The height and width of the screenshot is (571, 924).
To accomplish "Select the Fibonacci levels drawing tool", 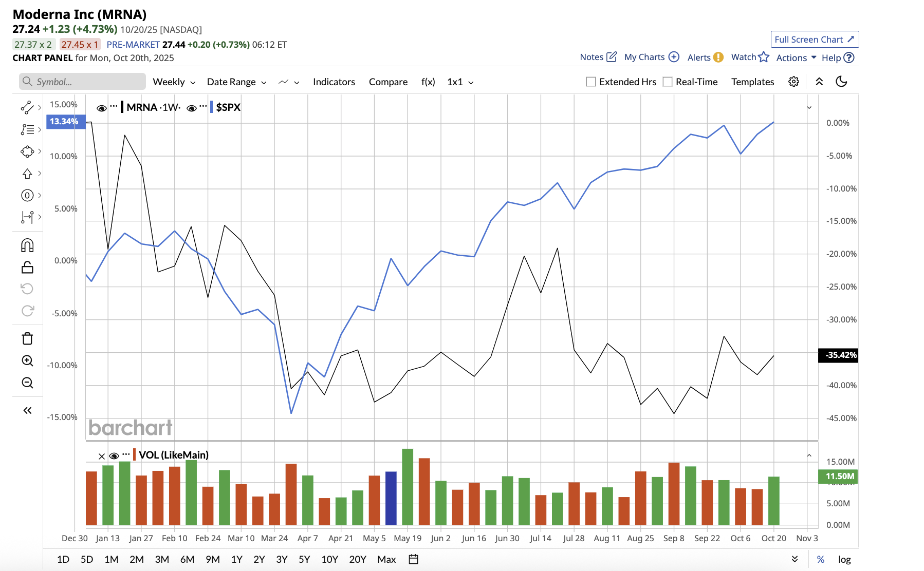I will [x=27, y=129].
